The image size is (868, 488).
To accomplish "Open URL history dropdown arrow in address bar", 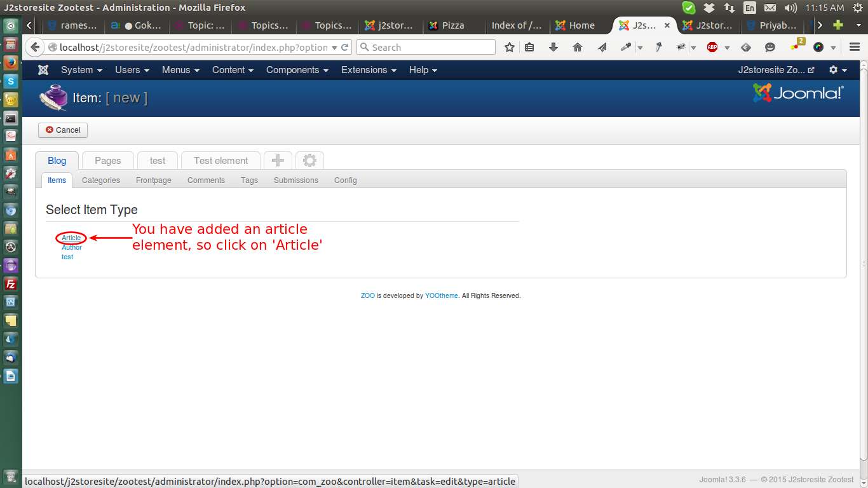I will tap(335, 48).
